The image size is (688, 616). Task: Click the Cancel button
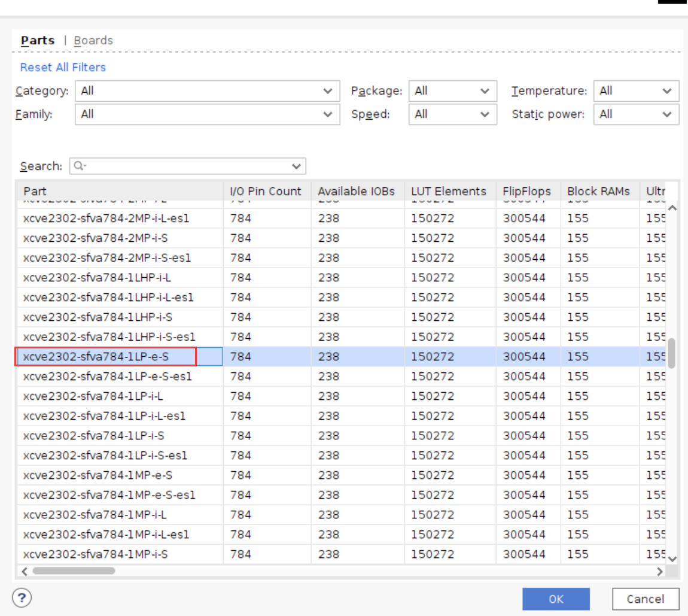tap(646, 599)
